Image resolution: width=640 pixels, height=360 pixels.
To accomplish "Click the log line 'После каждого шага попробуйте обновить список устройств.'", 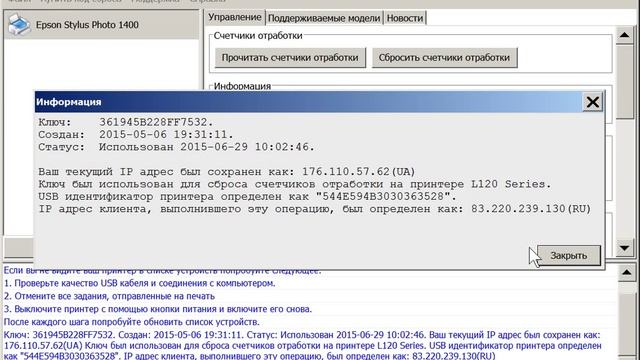I will pos(131,322).
